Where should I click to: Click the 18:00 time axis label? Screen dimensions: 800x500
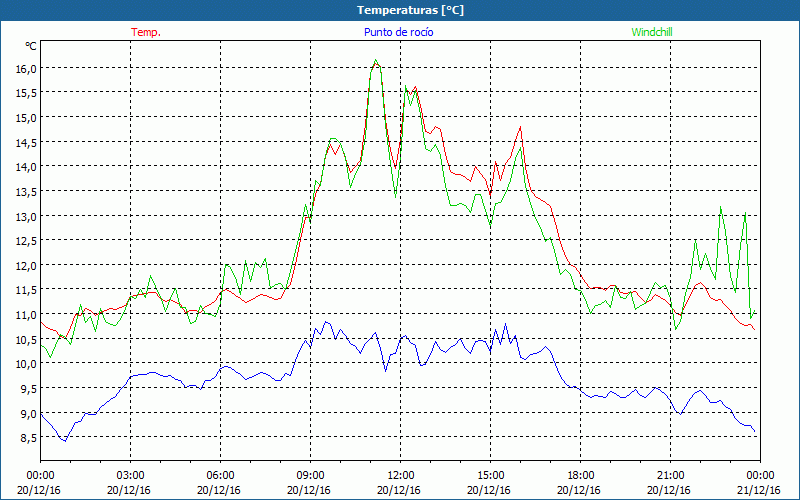(580, 476)
